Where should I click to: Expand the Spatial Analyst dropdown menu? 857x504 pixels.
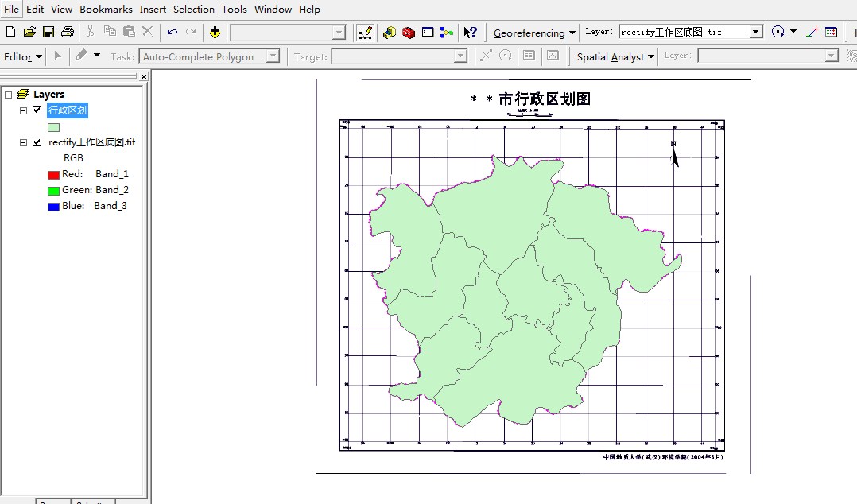[x=615, y=56]
